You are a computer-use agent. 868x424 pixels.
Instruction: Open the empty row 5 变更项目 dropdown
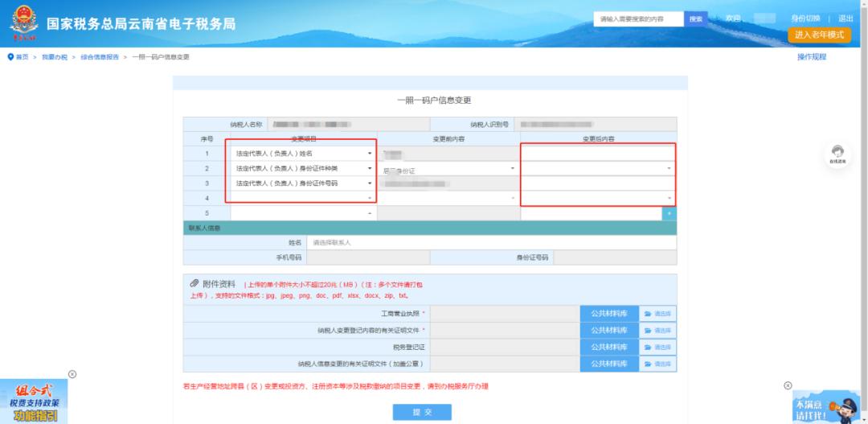click(303, 213)
